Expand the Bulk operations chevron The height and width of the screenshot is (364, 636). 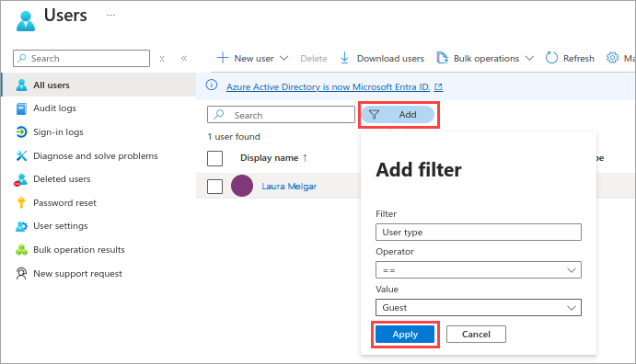tap(529, 58)
